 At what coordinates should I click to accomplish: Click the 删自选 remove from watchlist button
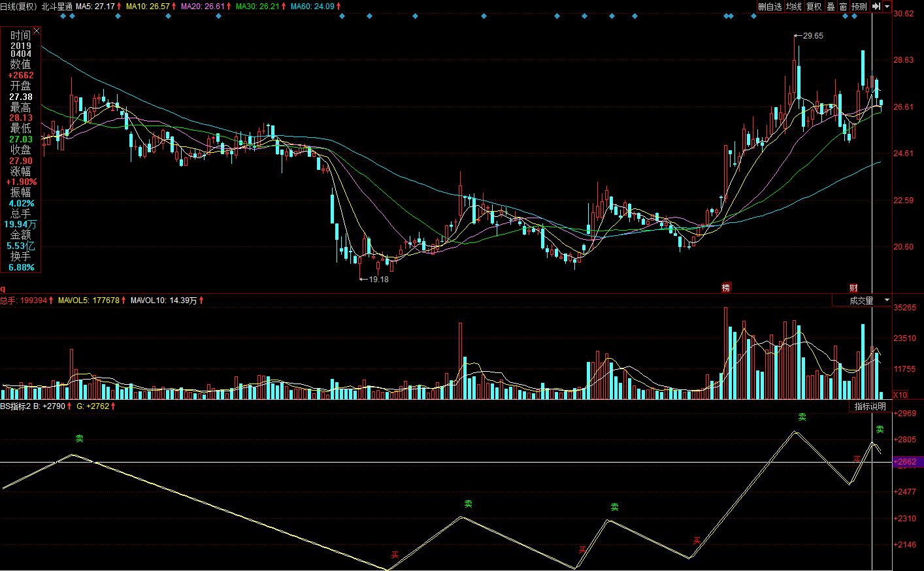point(769,7)
